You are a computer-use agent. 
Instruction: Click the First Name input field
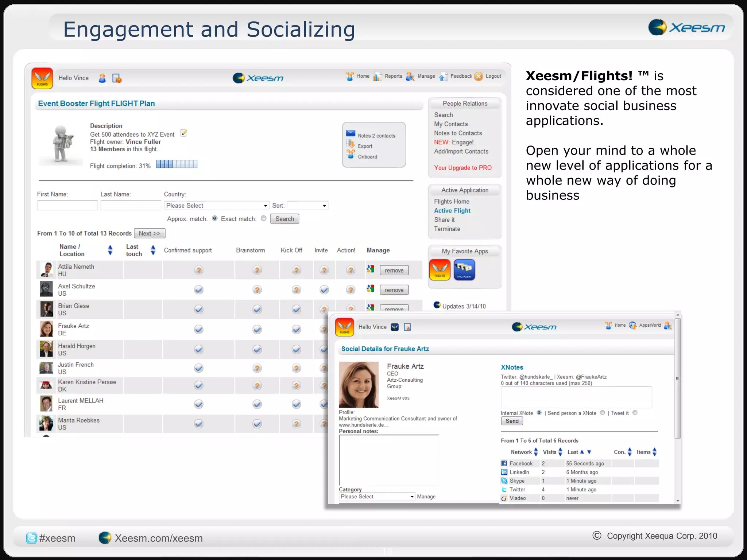(67, 206)
